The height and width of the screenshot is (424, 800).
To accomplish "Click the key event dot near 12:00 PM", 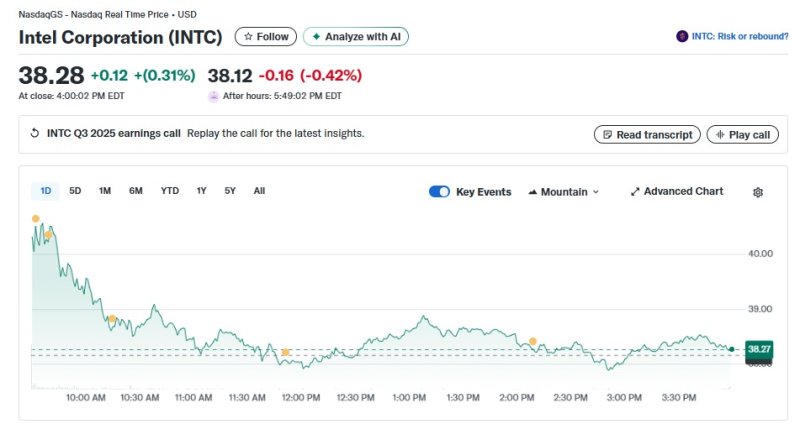I will [x=286, y=352].
